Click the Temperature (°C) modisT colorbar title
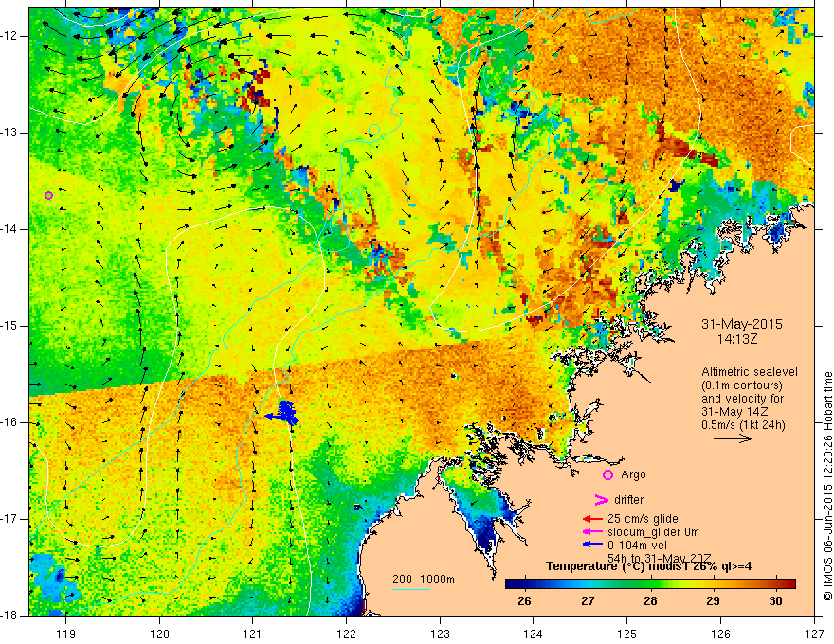This screenshot has width=834, height=644. coord(648,566)
